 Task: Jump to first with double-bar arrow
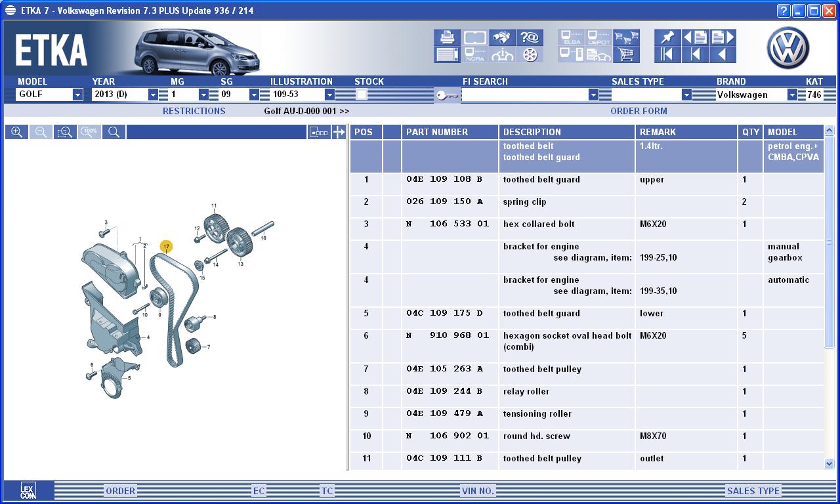point(667,54)
